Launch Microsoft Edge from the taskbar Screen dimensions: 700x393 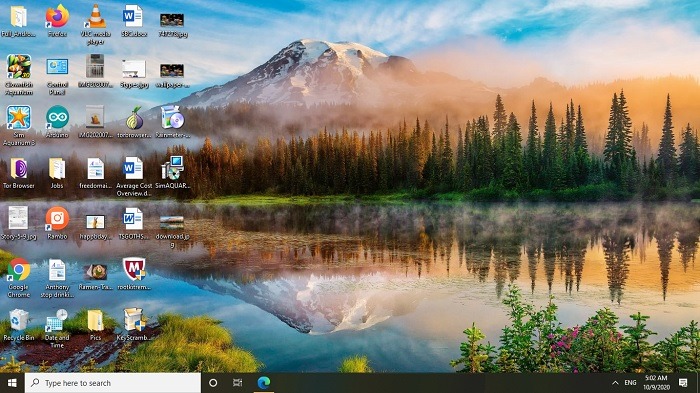click(264, 383)
